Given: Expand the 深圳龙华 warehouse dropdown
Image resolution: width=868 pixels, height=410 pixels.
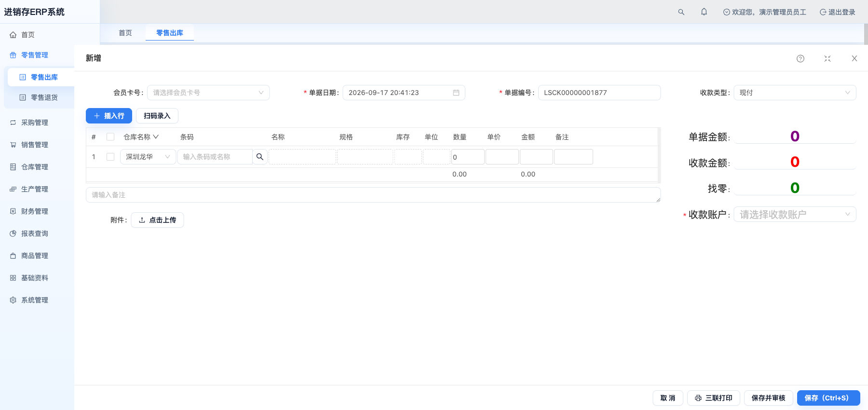Looking at the screenshot, I should point(148,157).
